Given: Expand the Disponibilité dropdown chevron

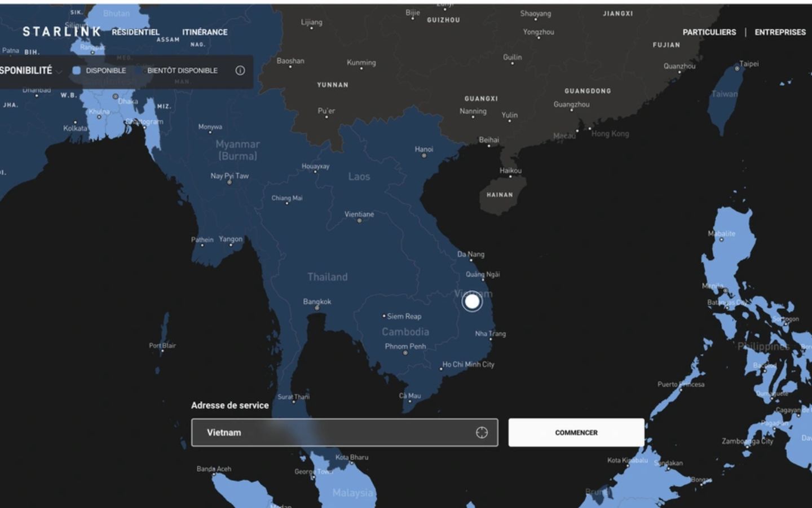Looking at the screenshot, I should (x=59, y=72).
